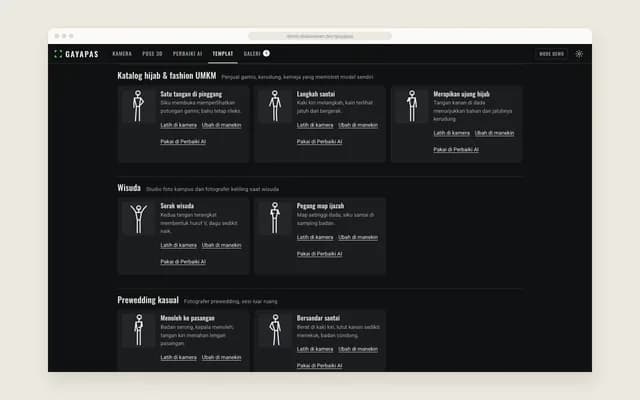Click Ubah di manekin for Sorak wisuda
This screenshot has height=400, width=640.
(x=222, y=245)
